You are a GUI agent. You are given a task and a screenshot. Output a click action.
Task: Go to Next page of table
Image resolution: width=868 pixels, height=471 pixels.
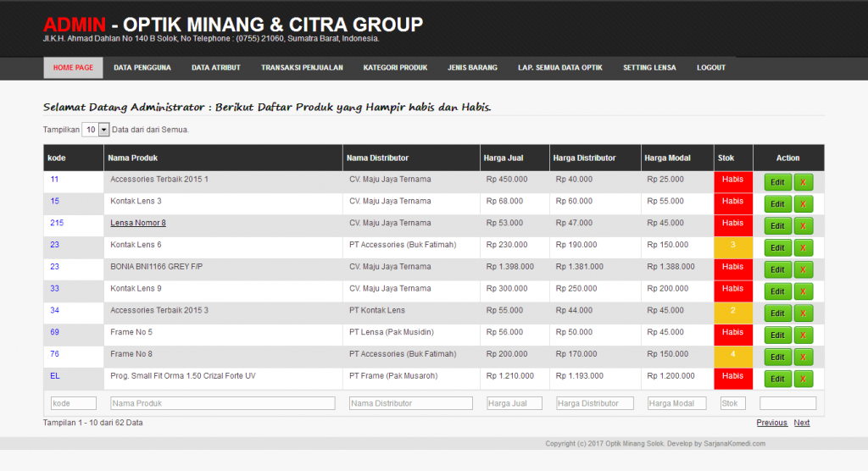pyautogui.click(x=802, y=423)
